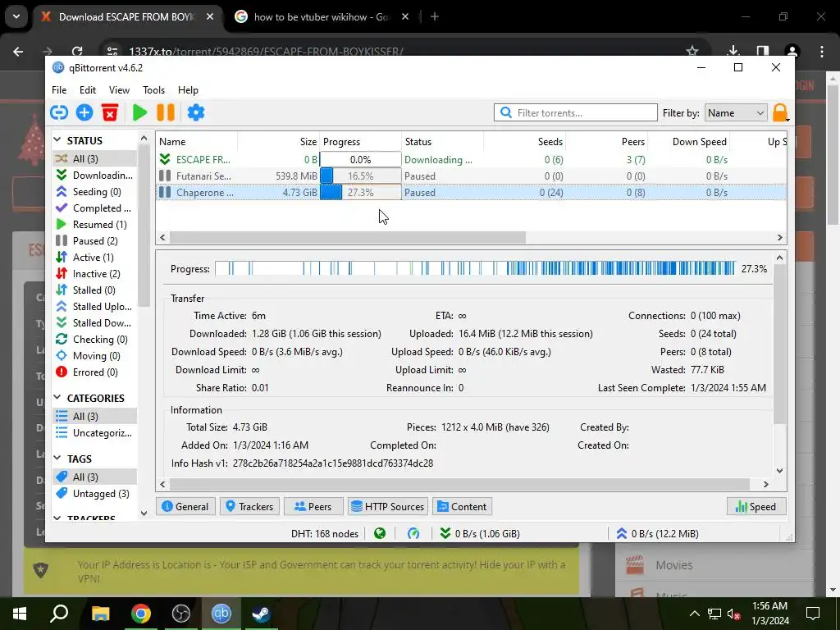Image resolution: width=840 pixels, height=630 pixels.
Task: Click the Add Torrent Link toolbar icon
Action: click(59, 112)
